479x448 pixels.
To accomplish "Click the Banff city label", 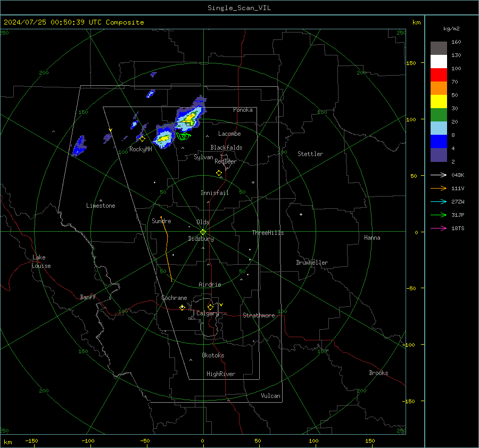I will pos(88,297).
